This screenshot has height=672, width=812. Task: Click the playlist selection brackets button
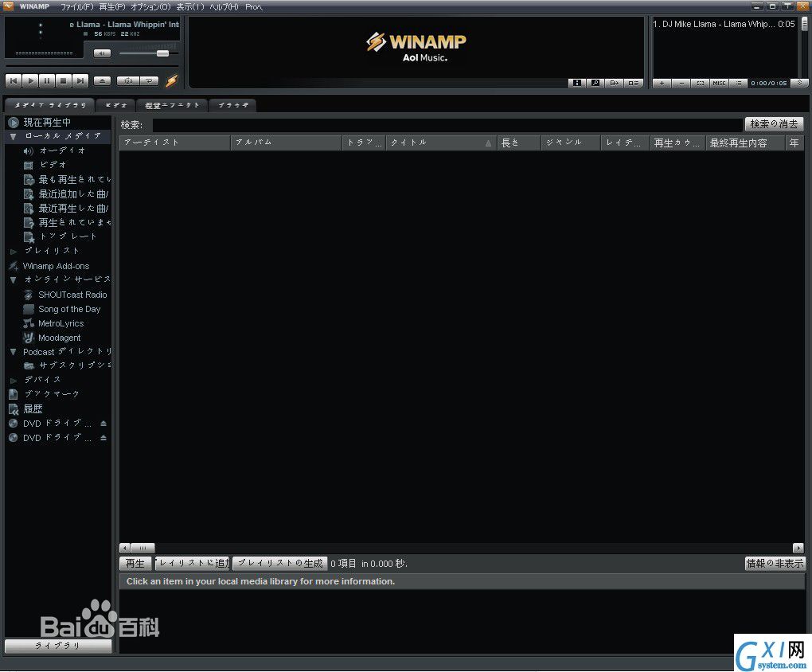pyautogui.click(x=700, y=83)
